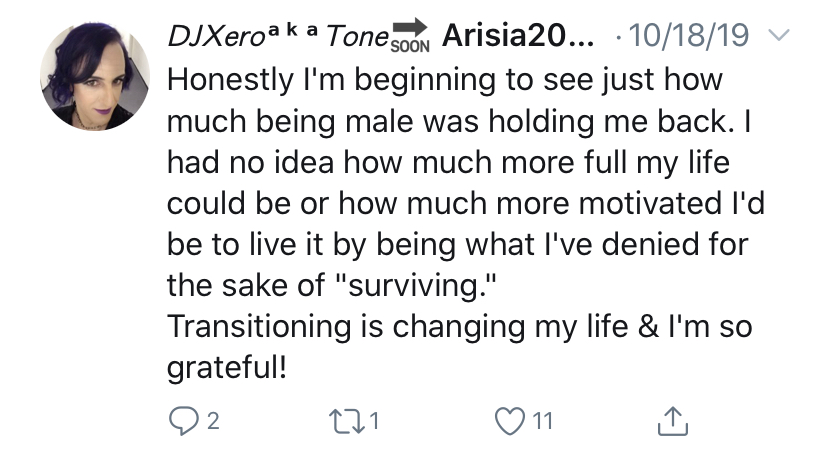Open the purple-haired profile avatar
Image resolution: width=828 pixels, height=450 pixels.
coord(95,76)
